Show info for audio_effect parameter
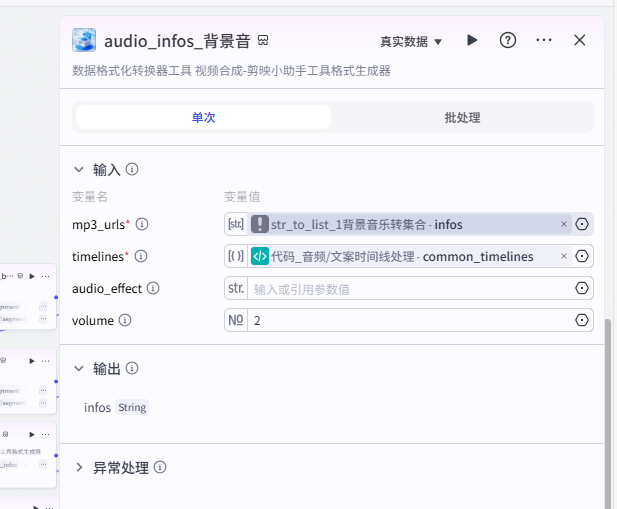 click(x=153, y=288)
